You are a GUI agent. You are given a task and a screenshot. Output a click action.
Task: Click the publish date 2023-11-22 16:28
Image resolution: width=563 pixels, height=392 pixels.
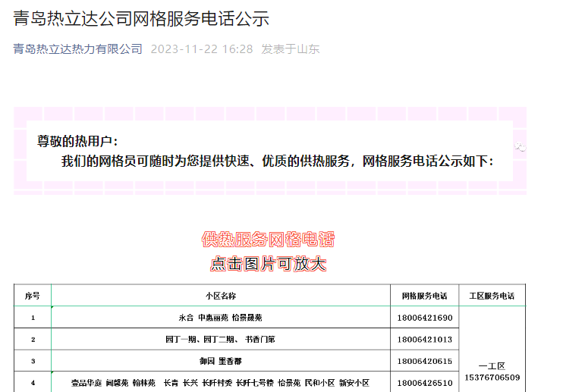click(x=201, y=49)
